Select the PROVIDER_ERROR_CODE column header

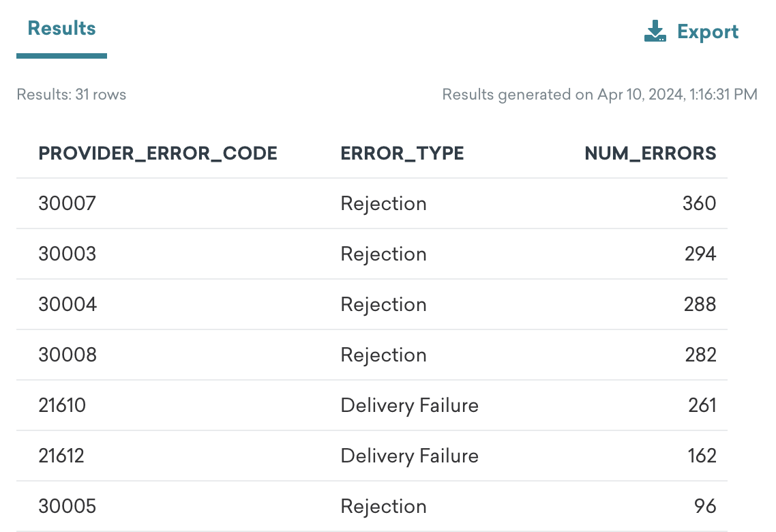[x=158, y=153]
